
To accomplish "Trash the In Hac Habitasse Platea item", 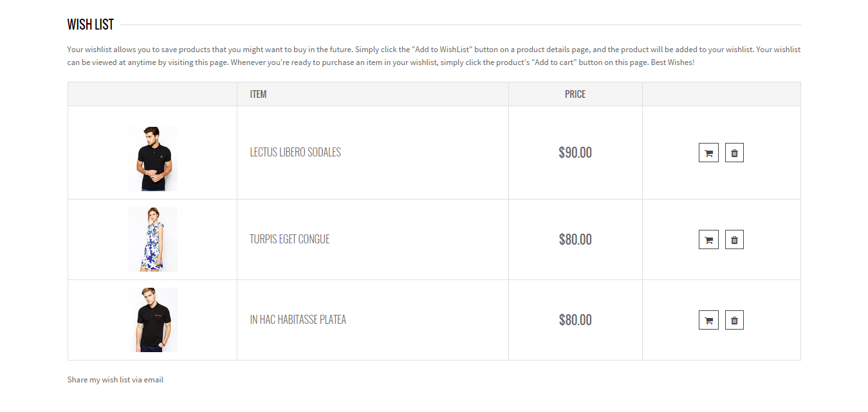I will coord(734,320).
